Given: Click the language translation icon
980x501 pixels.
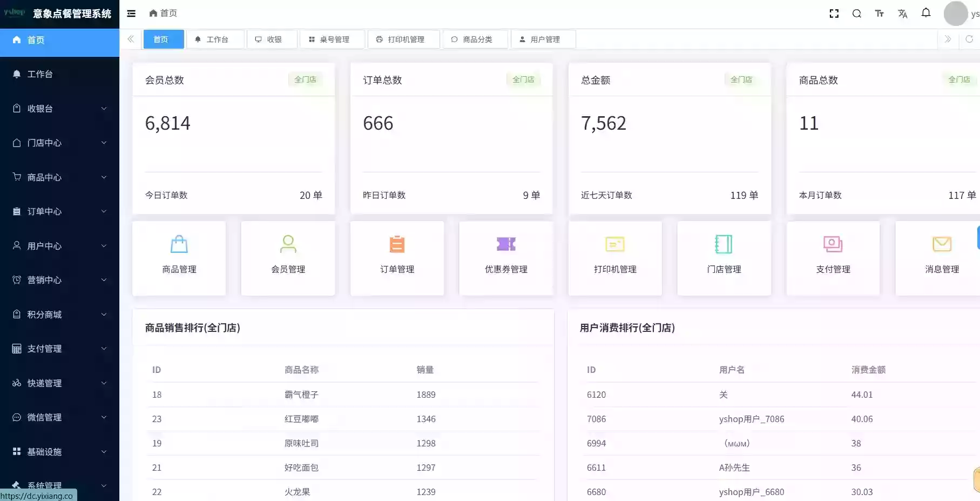Looking at the screenshot, I should pos(902,13).
